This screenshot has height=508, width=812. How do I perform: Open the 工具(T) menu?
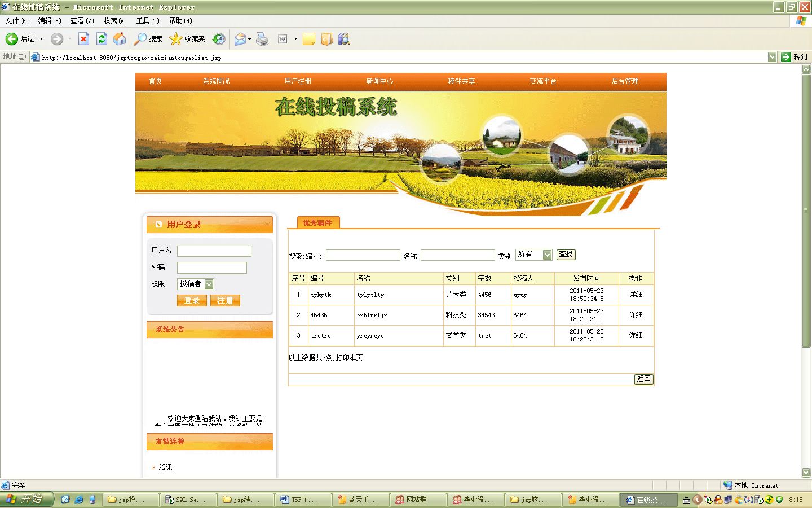coord(148,21)
